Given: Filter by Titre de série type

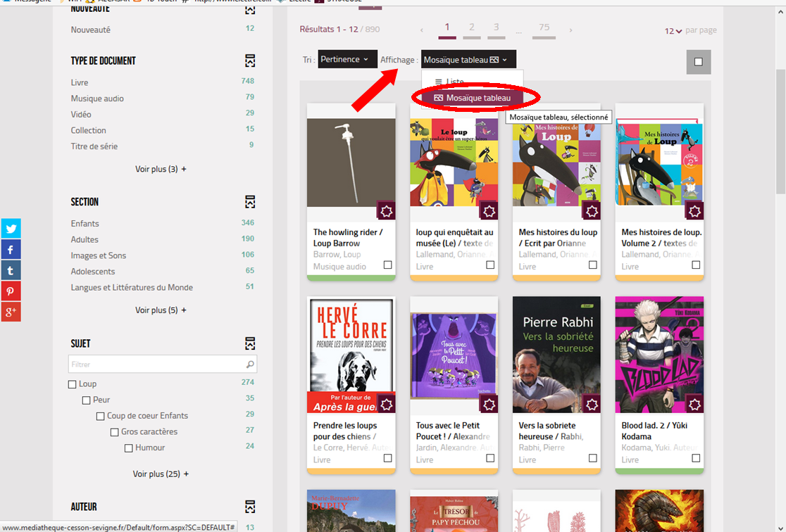Looking at the screenshot, I should coord(94,146).
